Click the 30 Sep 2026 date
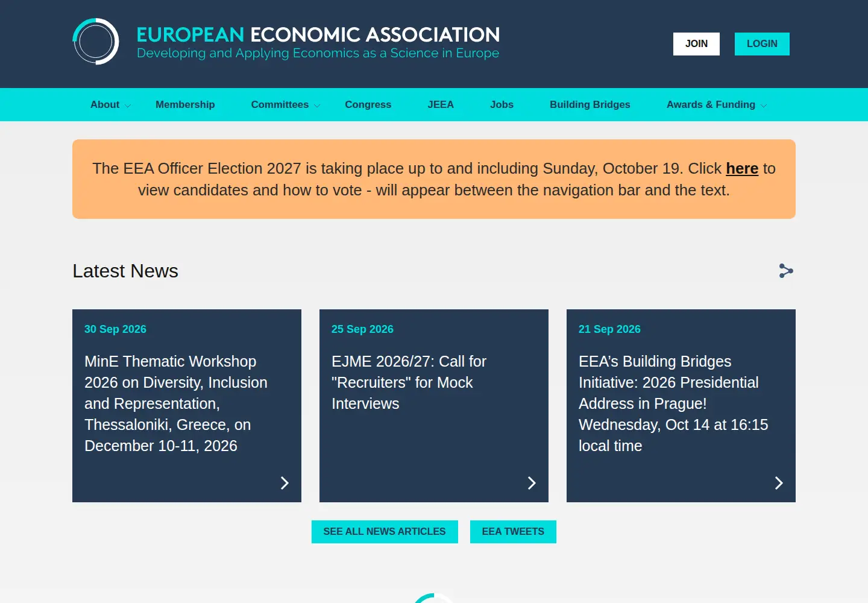Screen dimensions: 868x603 tap(115, 329)
